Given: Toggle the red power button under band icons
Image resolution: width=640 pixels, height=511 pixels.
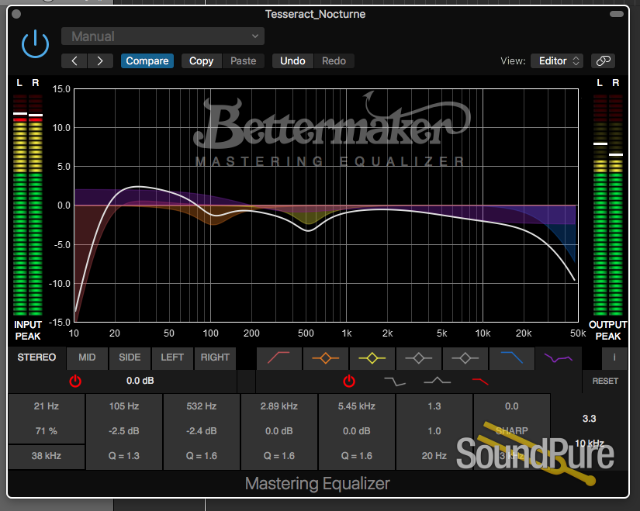Looking at the screenshot, I should (x=349, y=381).
